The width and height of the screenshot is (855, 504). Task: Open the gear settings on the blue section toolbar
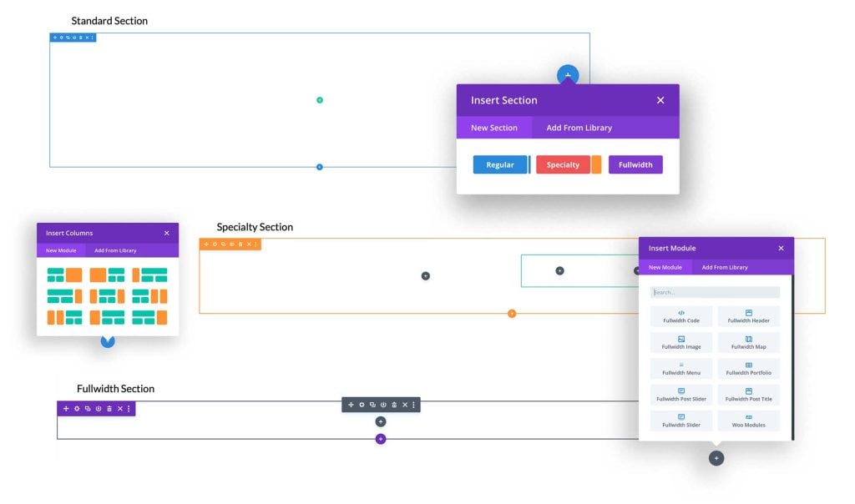coord(62,37)
